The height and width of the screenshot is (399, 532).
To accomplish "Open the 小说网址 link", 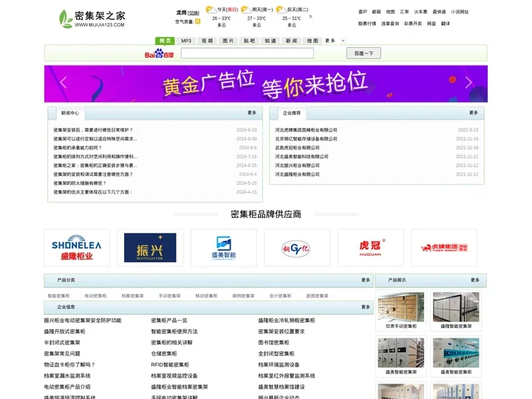I will [x=460, y=12].
